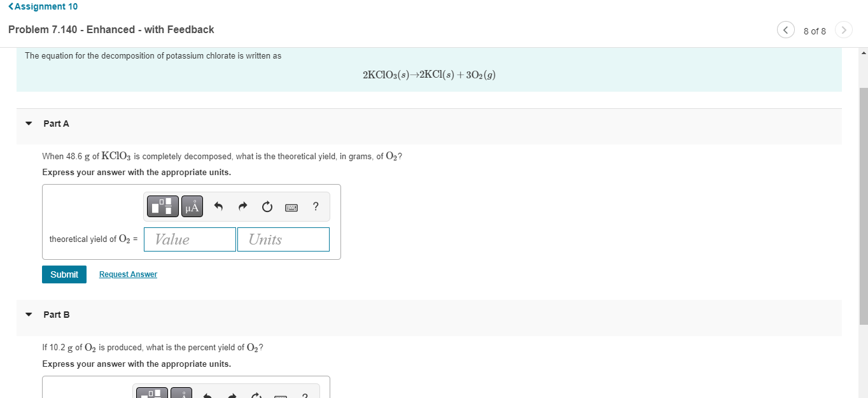Expand Part A using its disclosure triangle
The width and height of the screenshot is (868, 398).
tap(28, 123)
